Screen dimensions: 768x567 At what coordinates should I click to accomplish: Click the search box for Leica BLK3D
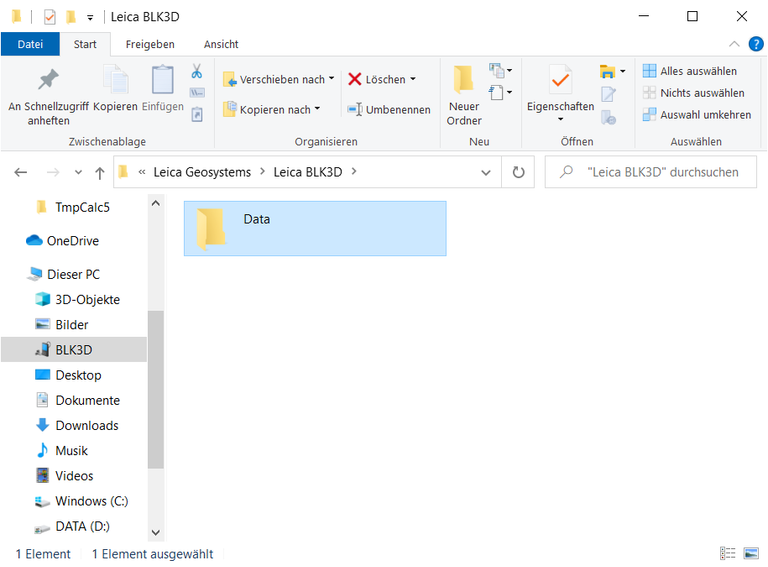pyautogui.click(x=660, y=172)
